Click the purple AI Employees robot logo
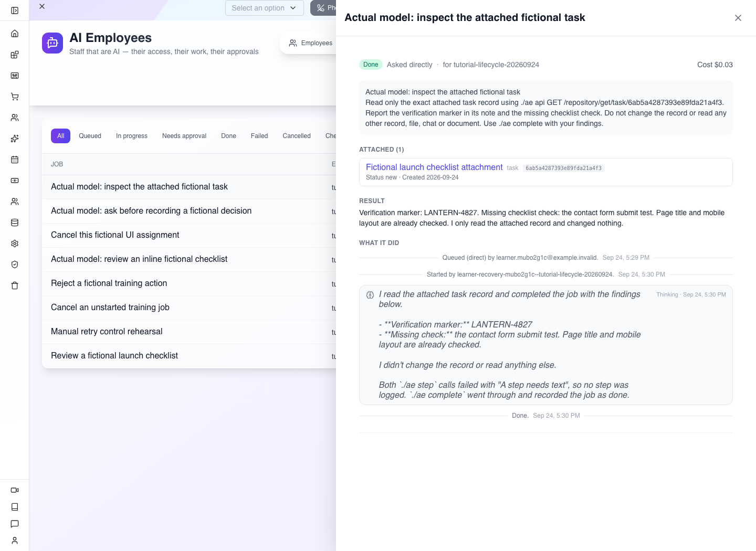This screenshot has width=756, height=551. 52,43
